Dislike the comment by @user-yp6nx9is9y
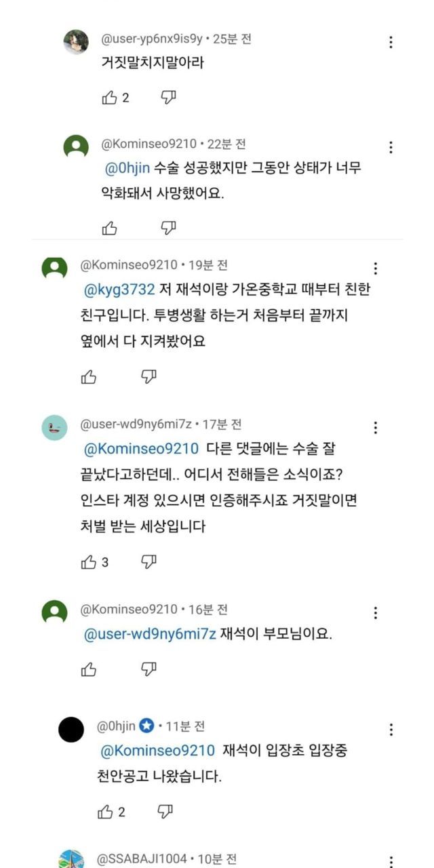This screenshot has width=434, height=868. tap(168, 98)
